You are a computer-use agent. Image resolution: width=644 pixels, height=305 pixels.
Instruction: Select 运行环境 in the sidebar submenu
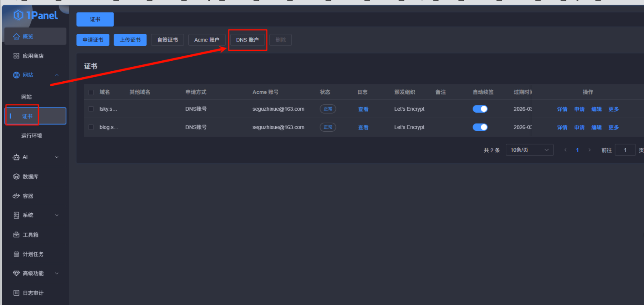[32, 136]
